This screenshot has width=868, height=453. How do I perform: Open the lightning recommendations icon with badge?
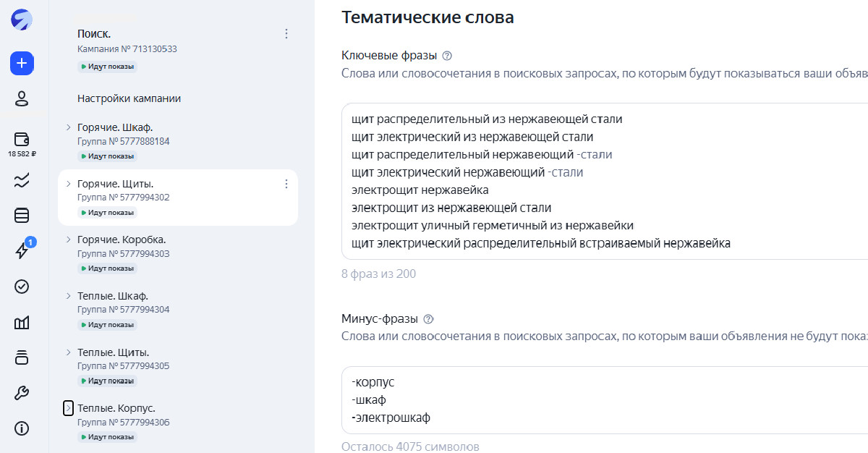pyautogui.click(x=22, y=250)
